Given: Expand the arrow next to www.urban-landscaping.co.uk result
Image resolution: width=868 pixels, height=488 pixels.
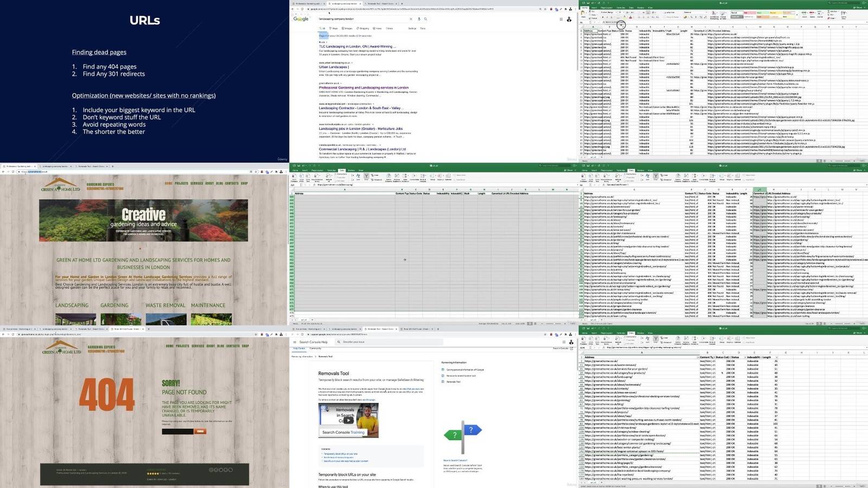Looking at the screenshot, I should point(352,63).
